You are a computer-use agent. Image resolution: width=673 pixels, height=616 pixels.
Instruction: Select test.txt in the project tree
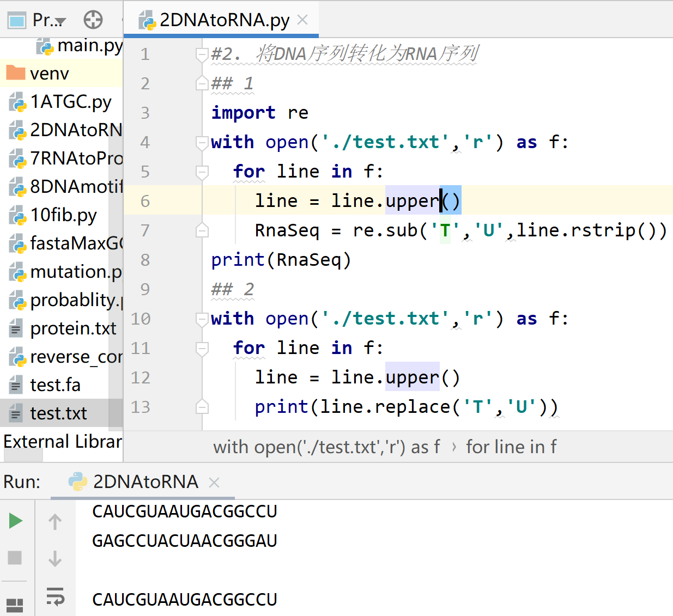click(x=57, y=413)
